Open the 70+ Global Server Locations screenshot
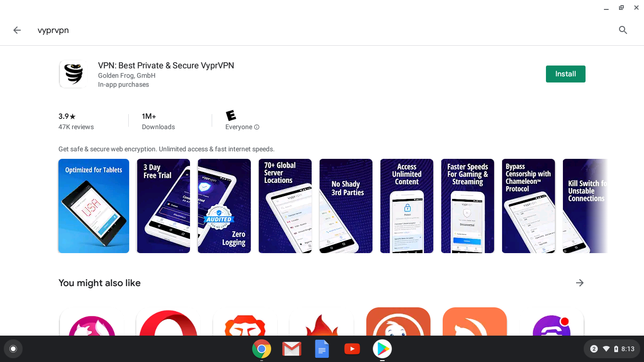The height and width of the screenshot is (362, 644). tap(285, 206)
